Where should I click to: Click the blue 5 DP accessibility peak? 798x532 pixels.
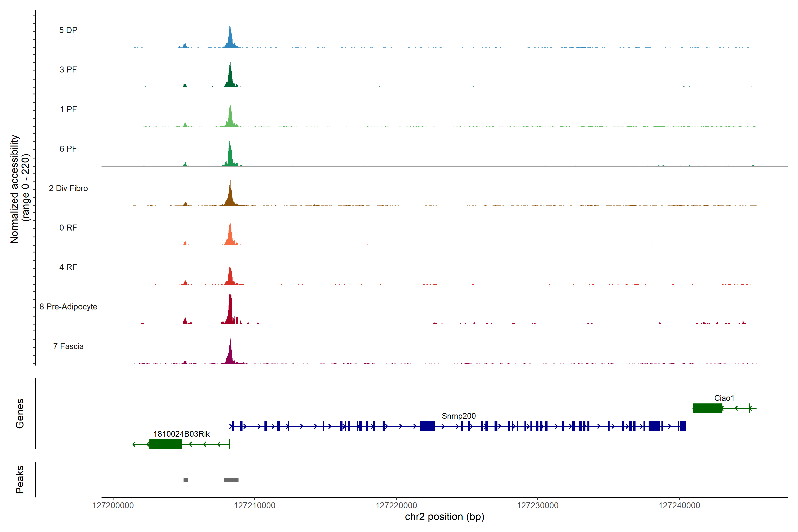point(230,40)
